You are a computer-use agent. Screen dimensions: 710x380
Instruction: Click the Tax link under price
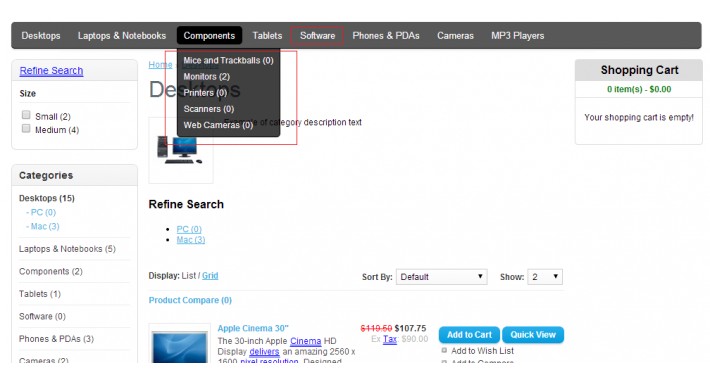(390, 339)
